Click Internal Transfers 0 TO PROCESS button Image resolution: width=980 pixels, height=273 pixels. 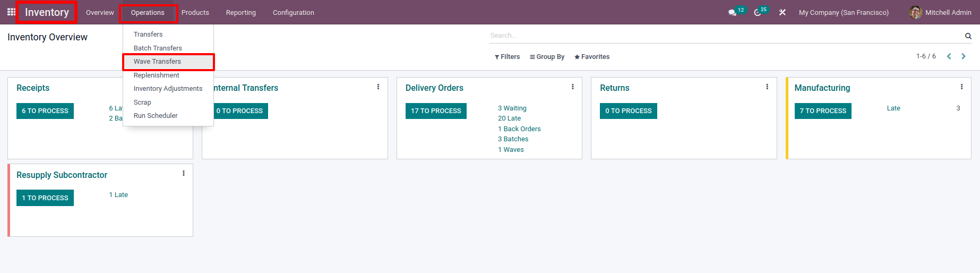[239, 111]
